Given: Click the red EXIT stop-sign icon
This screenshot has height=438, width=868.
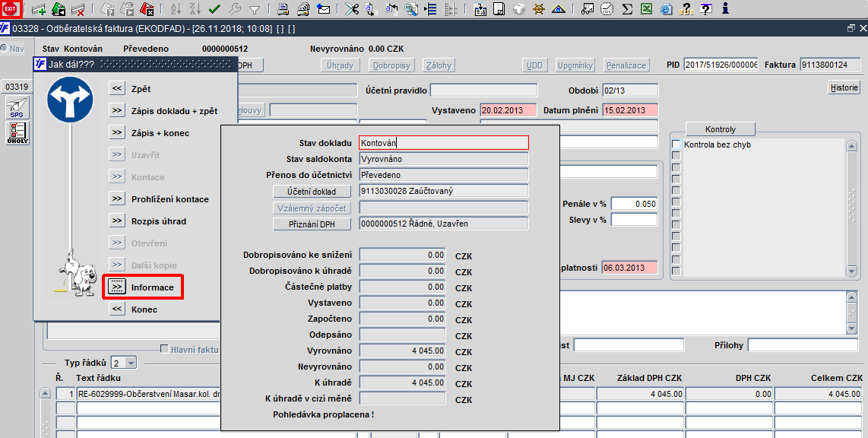Looking at the screenshot, I should click(x=11, y=9).
